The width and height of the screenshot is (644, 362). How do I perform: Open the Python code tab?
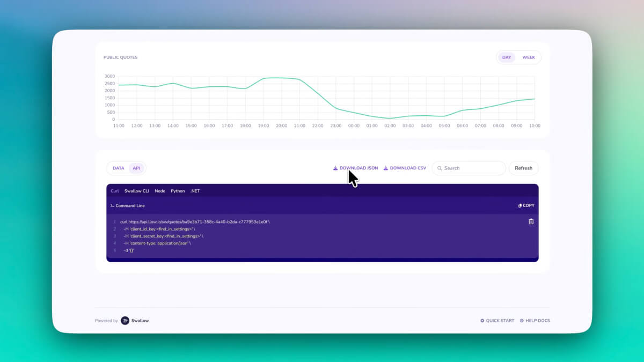[x=178, y=191]
